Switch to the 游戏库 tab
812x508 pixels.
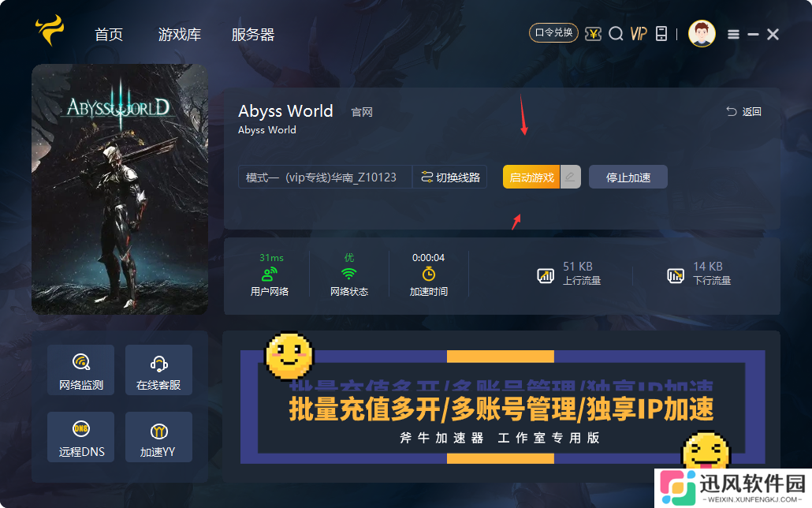(x=179, y=34)
